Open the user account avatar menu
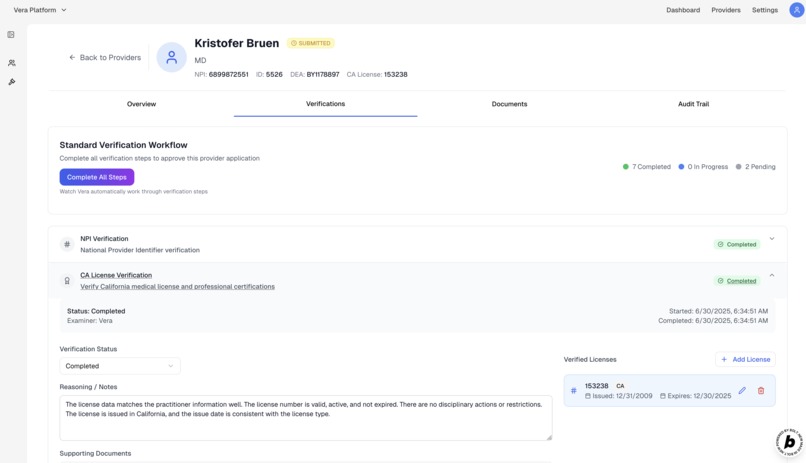This screenshot has width=806, height=463. [x=796, y=10]
